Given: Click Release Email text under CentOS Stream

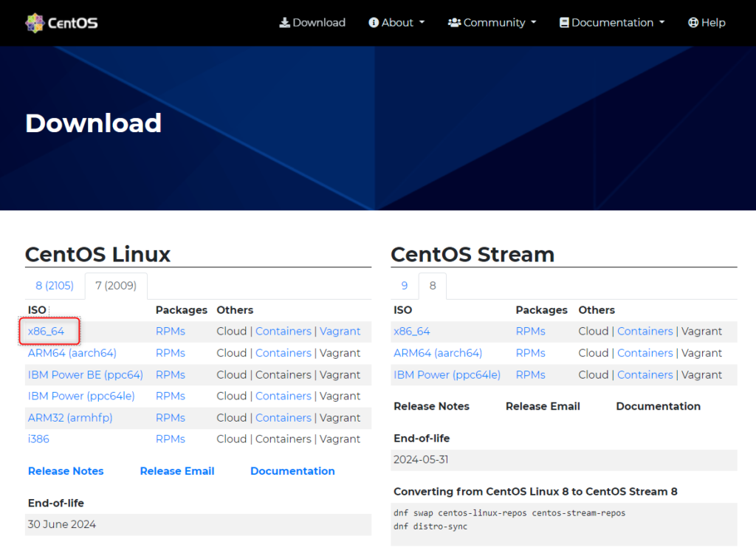Looking at the screenshot, I should (x=543, y=406).
